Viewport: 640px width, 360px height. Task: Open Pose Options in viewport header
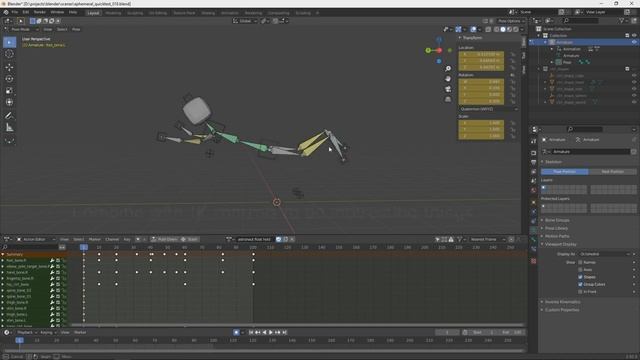[x=511, y=21]
